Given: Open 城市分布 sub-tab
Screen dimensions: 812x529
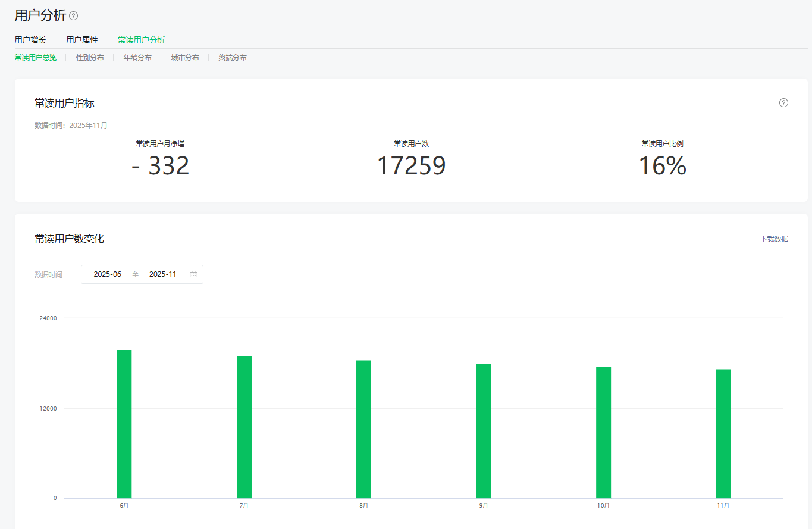Looking at the screenshot, I should click(185, 58).
